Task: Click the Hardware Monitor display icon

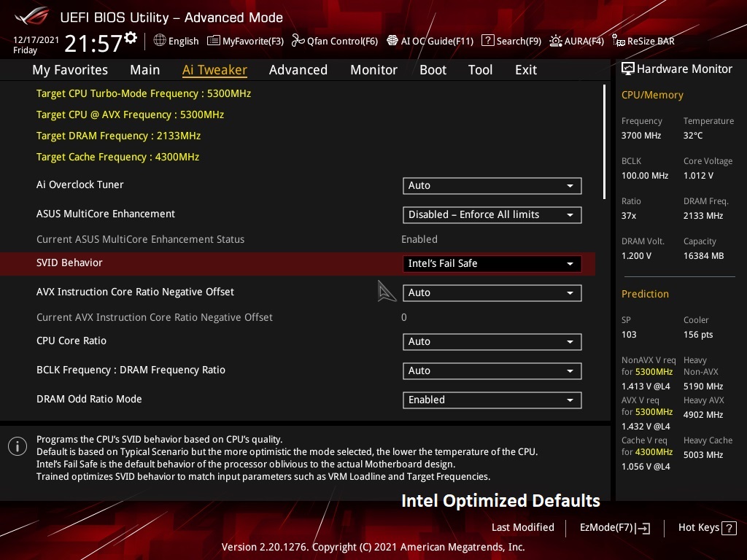Action: click(628, 69)
